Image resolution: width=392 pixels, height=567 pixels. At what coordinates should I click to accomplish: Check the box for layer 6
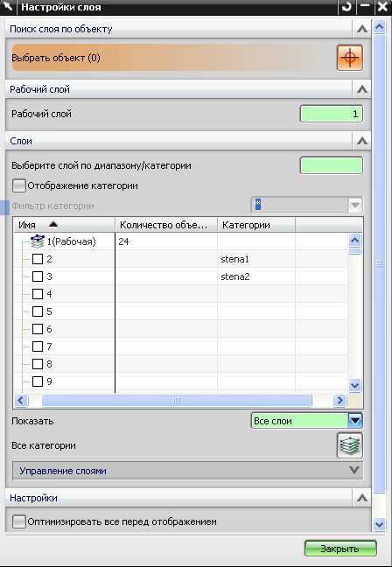38,329
